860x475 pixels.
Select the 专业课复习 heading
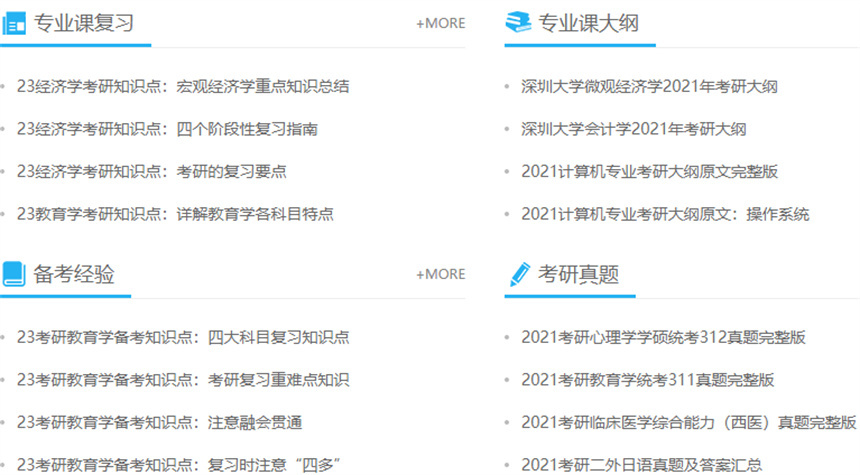click(84, 24)
